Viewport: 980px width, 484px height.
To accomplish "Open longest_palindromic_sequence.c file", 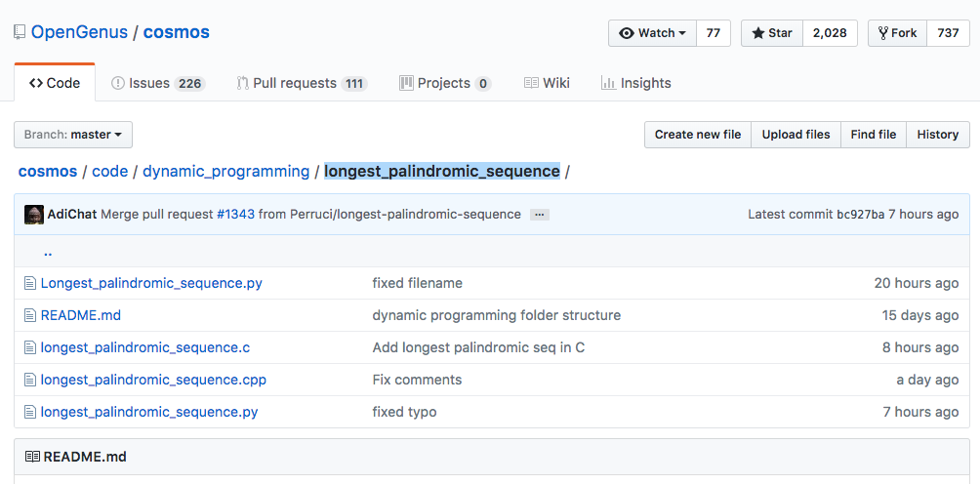I will 145,347.
